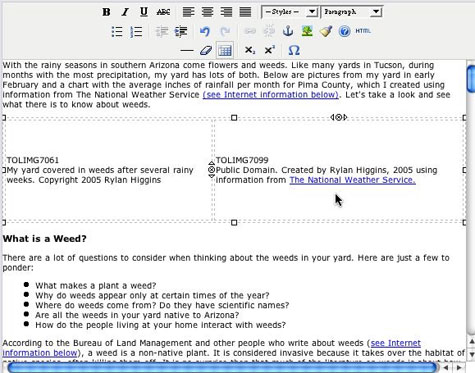Click bullet 'Where do weeds come from?'

coord(162,305)
